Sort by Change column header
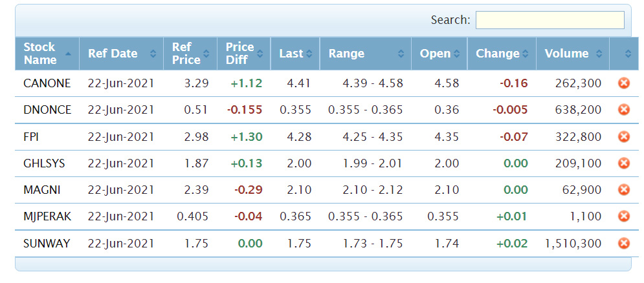The height and width of the screenshot is (283, 644). (x=502, y=54)
